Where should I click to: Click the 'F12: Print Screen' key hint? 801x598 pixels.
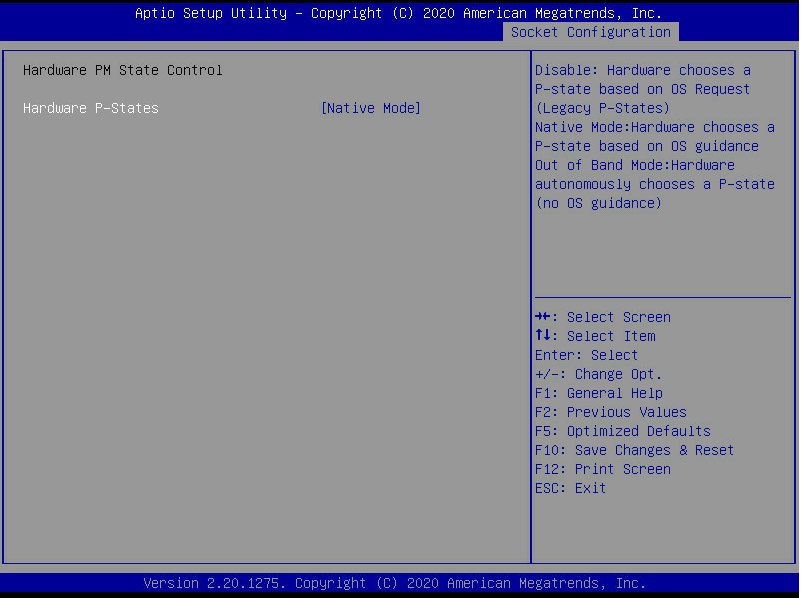[x=603, y=469]
